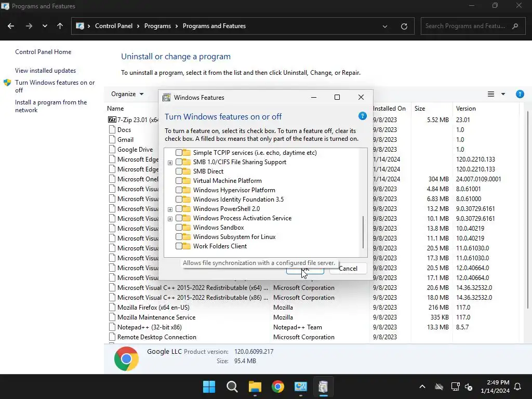Click the 7-Zip 23.01 program icon

coord(112,119)
